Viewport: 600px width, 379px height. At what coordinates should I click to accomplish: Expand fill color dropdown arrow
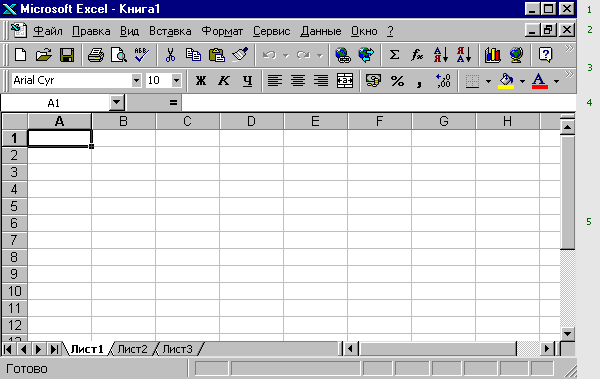[522, 81]
